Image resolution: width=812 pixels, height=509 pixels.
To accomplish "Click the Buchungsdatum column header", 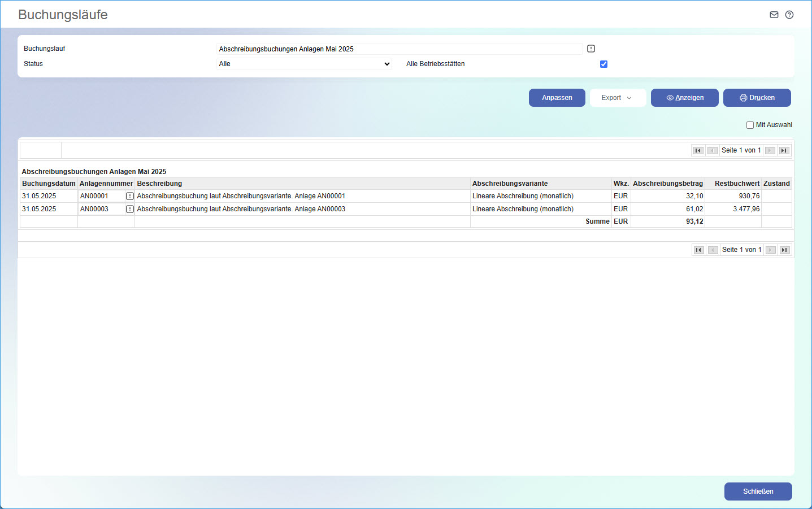I will [x=49, y=184].
